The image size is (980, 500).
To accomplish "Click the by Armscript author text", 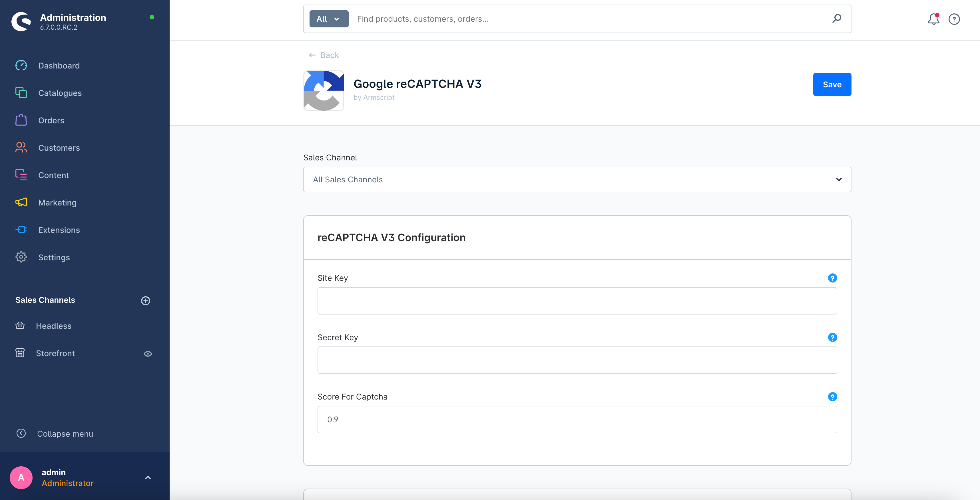I will (x=374, y=97).
